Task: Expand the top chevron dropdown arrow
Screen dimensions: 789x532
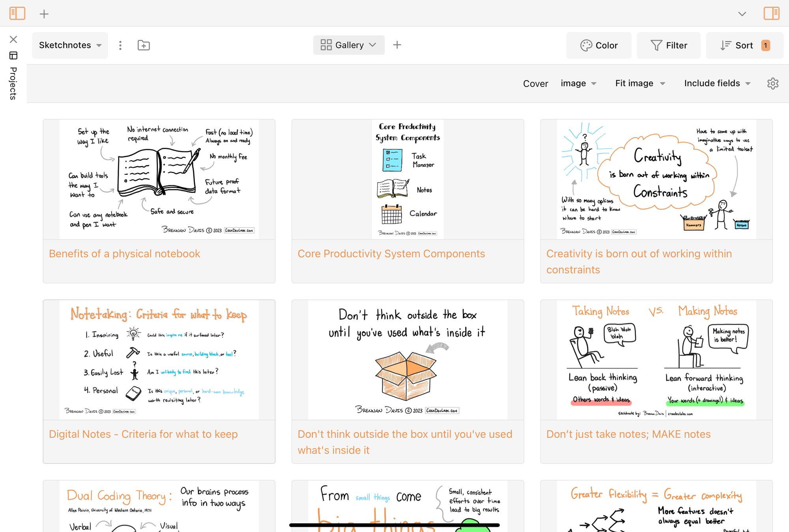Action: [x=742, y=14]
